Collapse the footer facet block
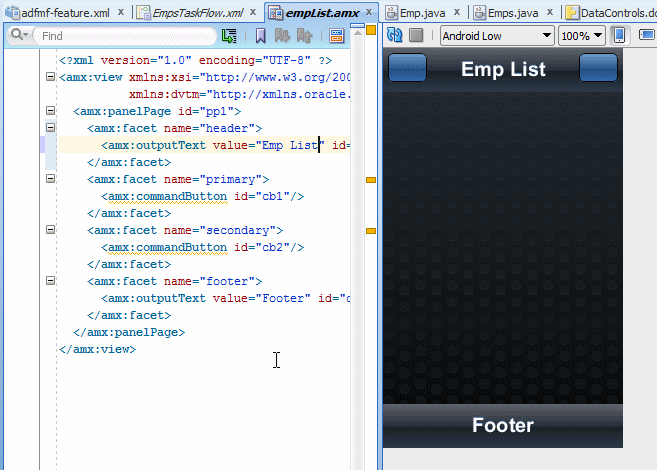The height and width of the screenshot is (470, 657). [50, 281]
